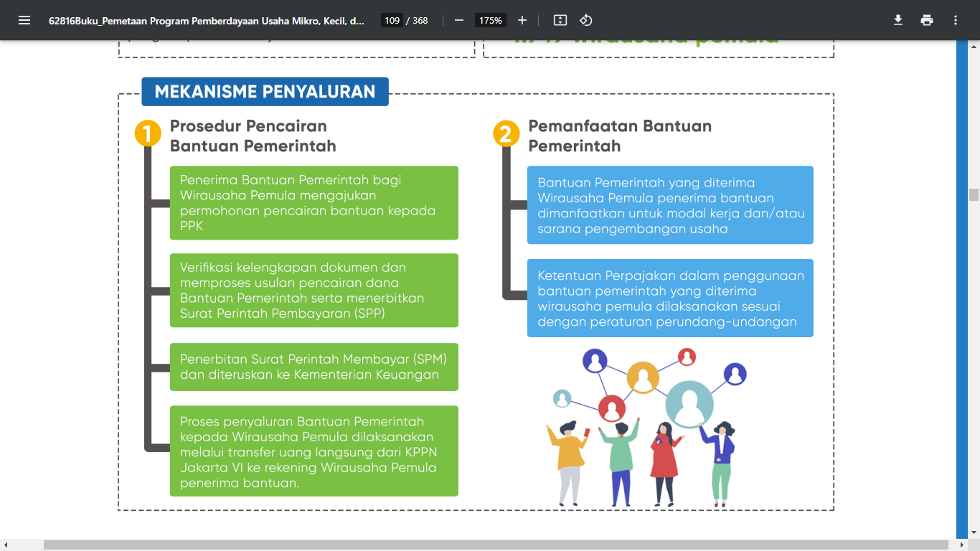Click the horizontal scrollbar thumb
The width and height of the screenshot is (980, 551).
[x=496, y=545]
